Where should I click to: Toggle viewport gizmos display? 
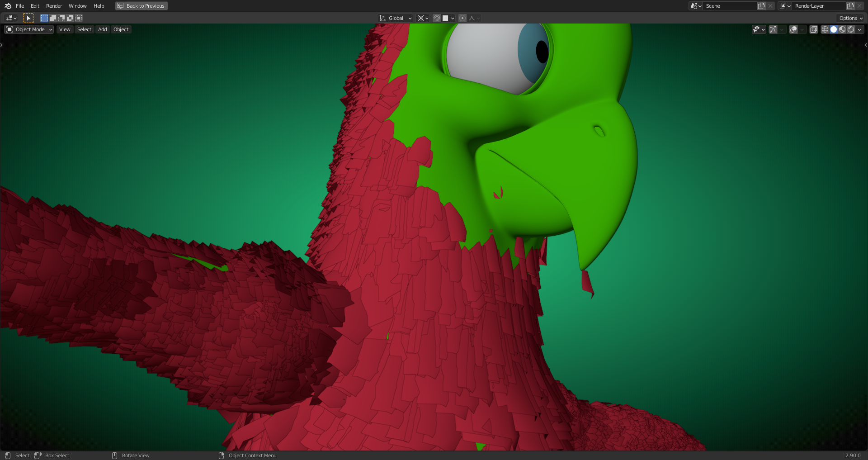[x=773, y=29]
